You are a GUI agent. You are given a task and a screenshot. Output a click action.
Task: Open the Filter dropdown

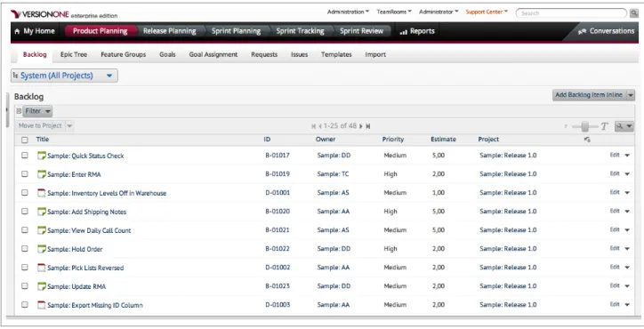[37, 111]
